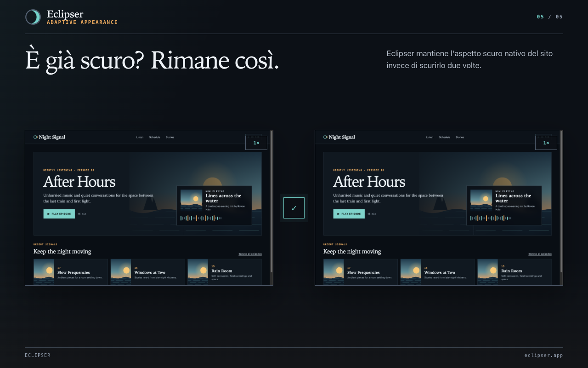Click the Night Signal logo in the right preview

(x=339, y=137)
